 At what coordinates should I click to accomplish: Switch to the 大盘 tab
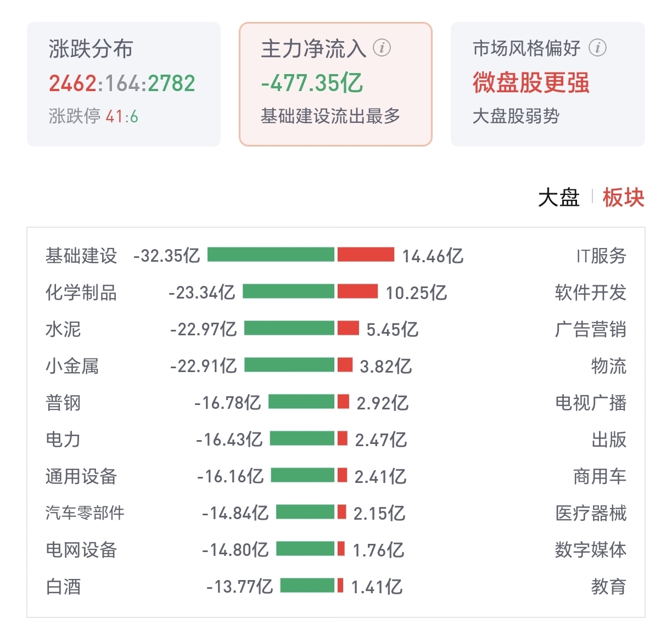click(559, 198)
